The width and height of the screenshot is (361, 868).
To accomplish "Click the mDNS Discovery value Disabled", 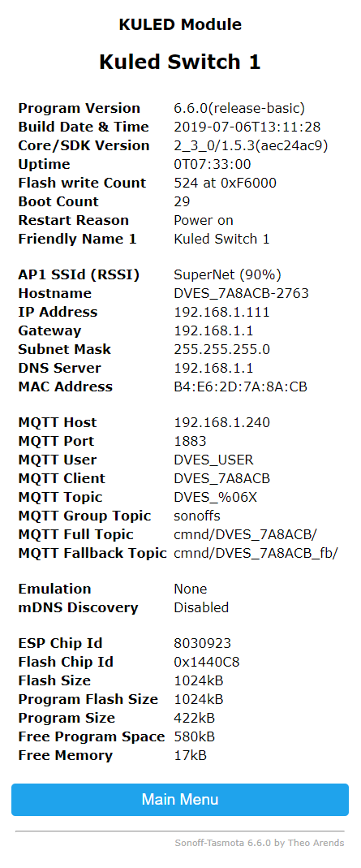I will click(201, 607).
